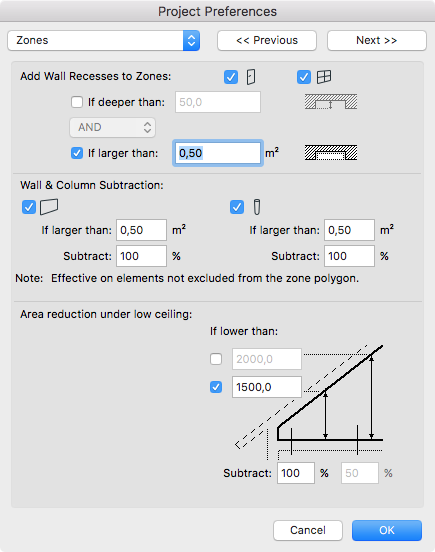Toggle the door recesses checkbox
Viewport: 435px width, 552px height.
point(231,77)
